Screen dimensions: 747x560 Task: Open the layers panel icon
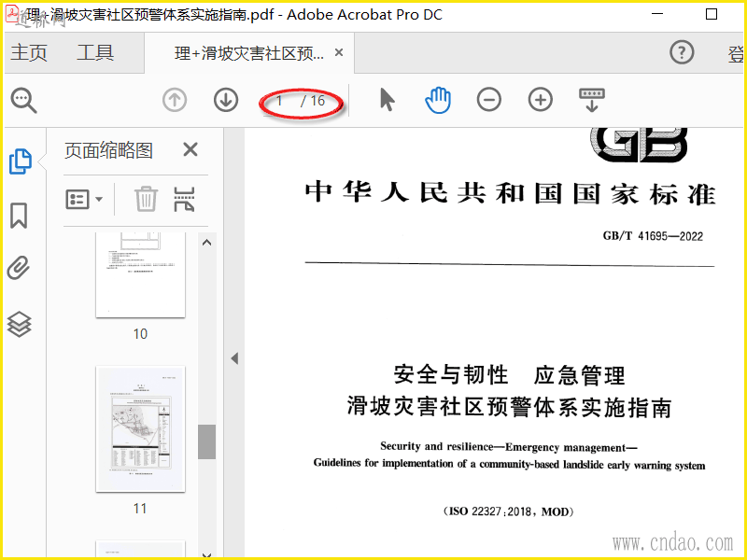(19, 324)
